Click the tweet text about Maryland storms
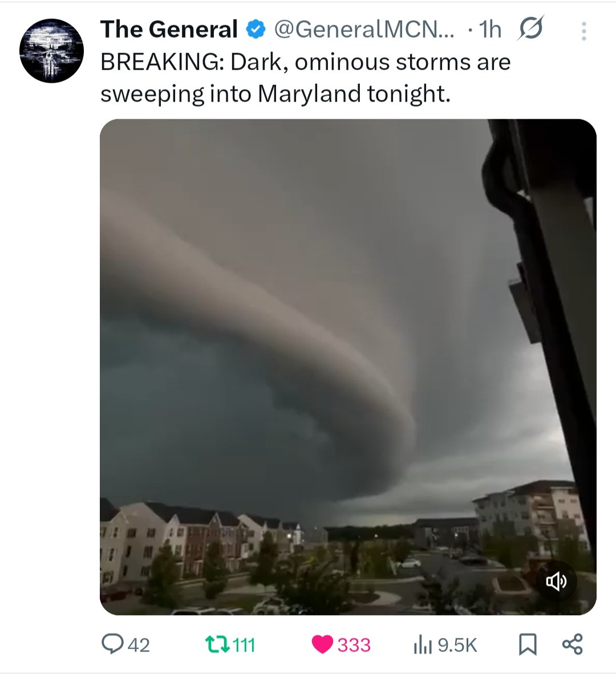Screen dimensions: 616x675 point(305,78)
